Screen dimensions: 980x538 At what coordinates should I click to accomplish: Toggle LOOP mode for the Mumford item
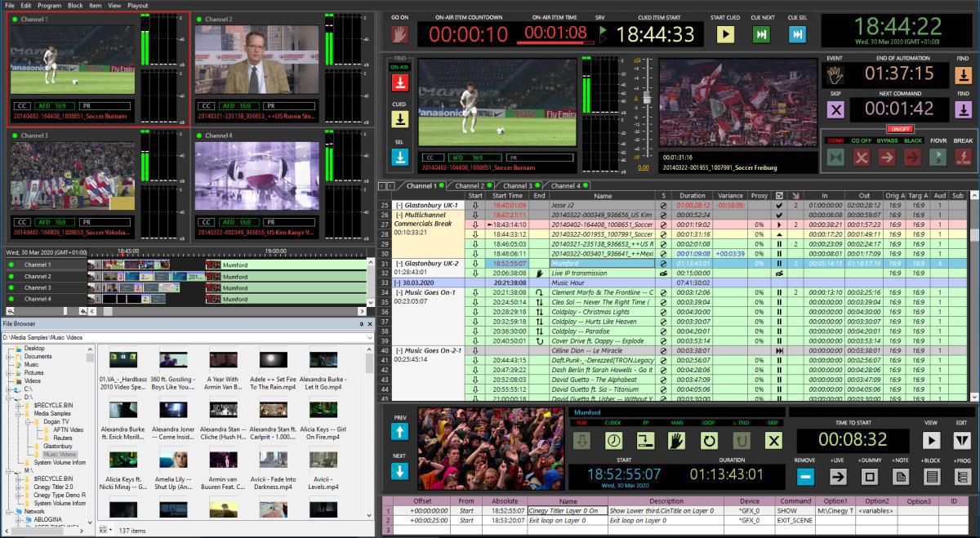click(x=709, y=441)
